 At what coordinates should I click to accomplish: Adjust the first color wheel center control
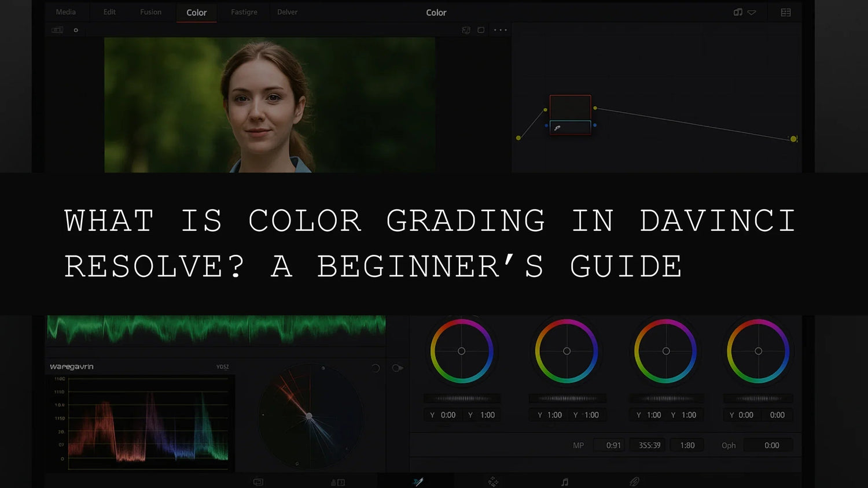coord(462,350)
